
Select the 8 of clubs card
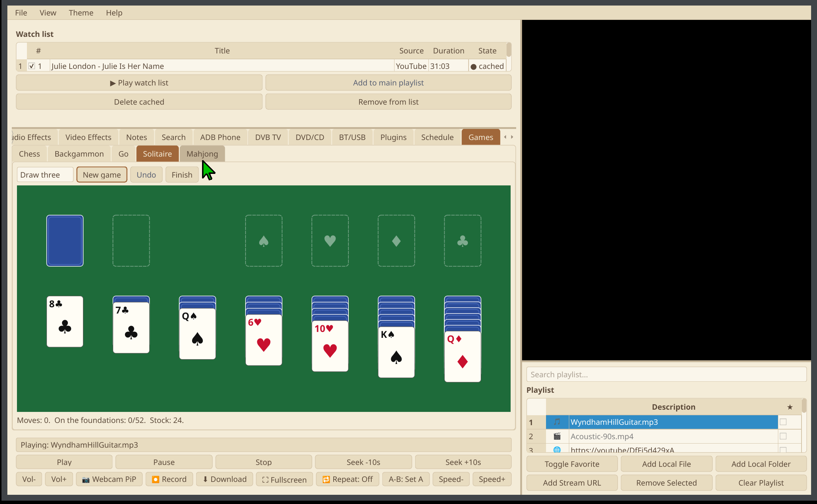(65, 322)
